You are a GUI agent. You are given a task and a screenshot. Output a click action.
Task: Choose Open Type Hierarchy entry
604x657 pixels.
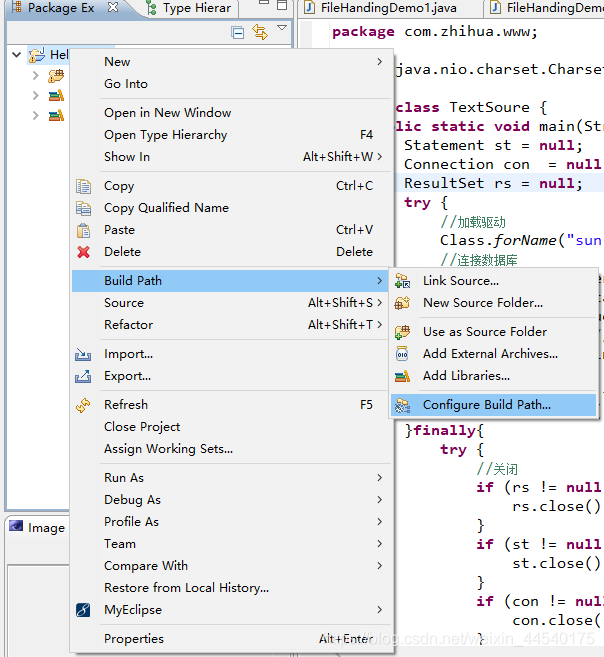tap(232, 135)
